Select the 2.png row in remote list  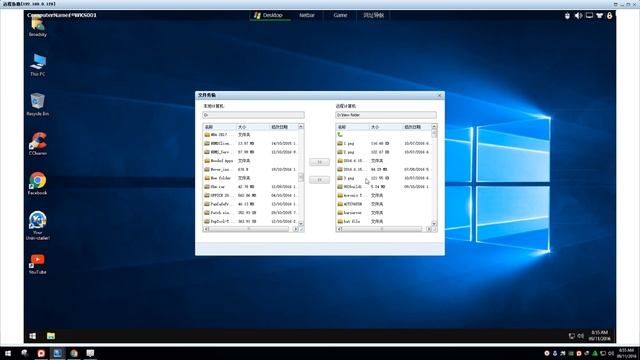tap(384, 152)
